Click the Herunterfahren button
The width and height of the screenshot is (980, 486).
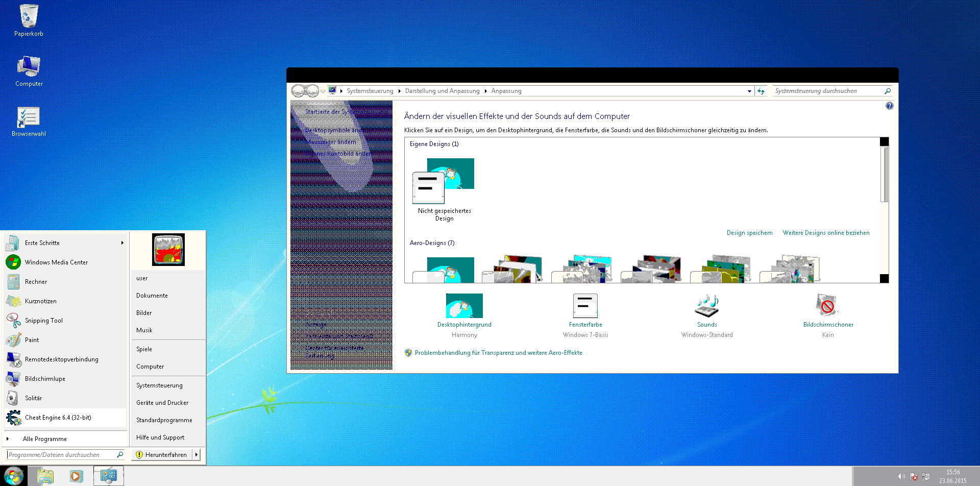tap(162, 454)
